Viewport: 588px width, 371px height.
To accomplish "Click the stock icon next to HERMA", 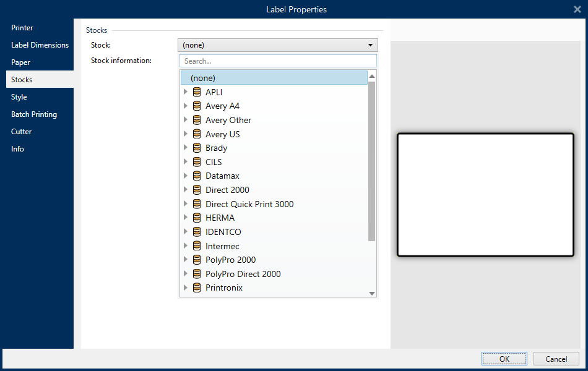I will pyautogui.click(x=197, y=218).
